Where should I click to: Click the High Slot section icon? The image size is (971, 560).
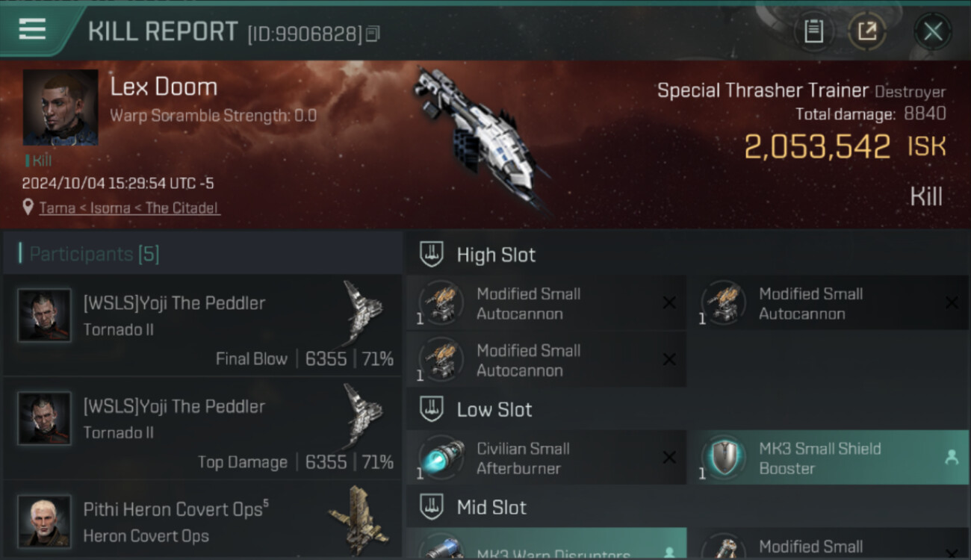(x=432, y=255)
